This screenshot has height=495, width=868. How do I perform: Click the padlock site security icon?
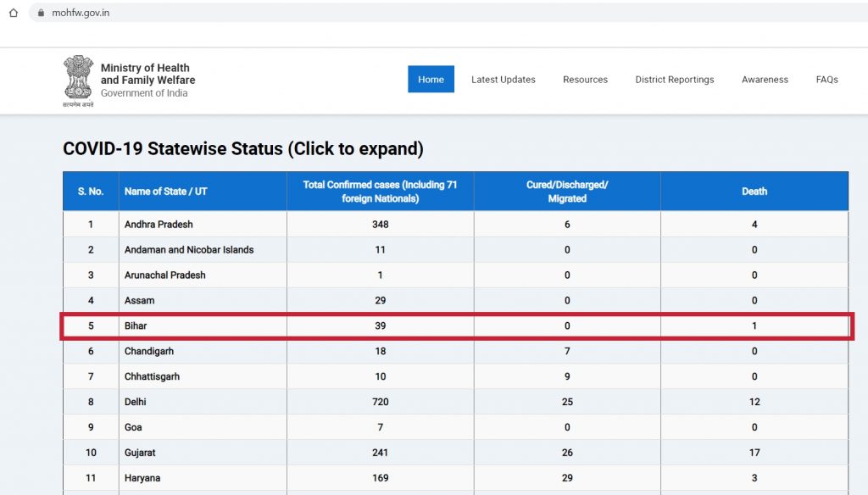[x=41, y=13]
